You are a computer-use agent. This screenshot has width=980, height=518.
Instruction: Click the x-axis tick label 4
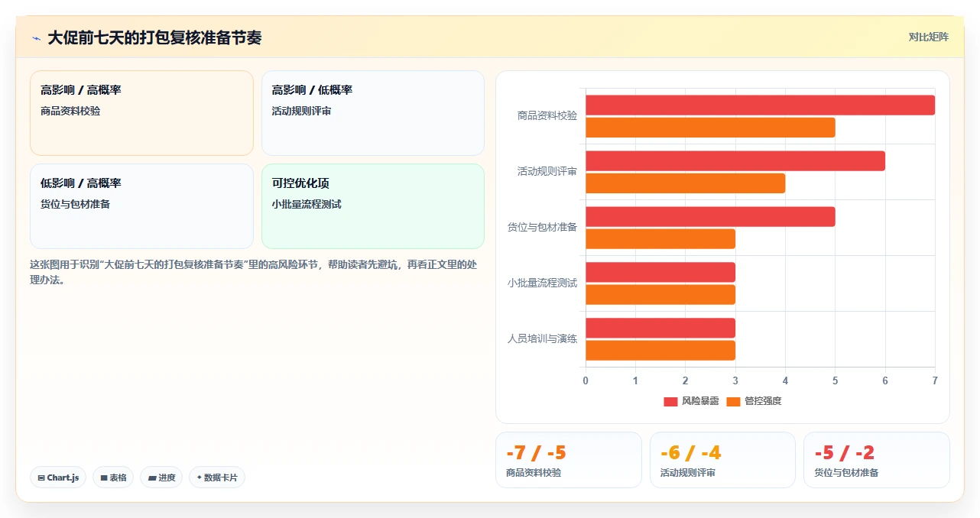(x=785, y=380)
